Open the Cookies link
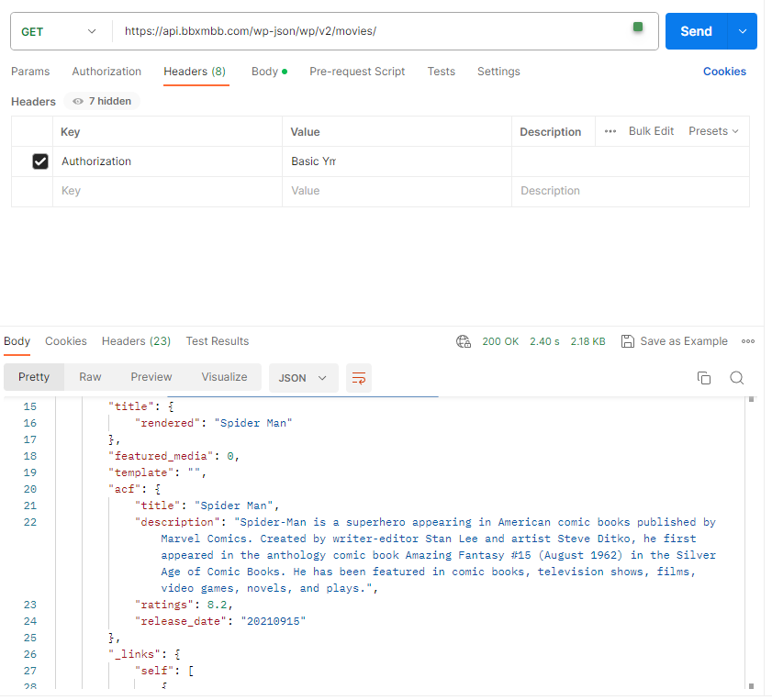772x700 pixels. (724, 72)
